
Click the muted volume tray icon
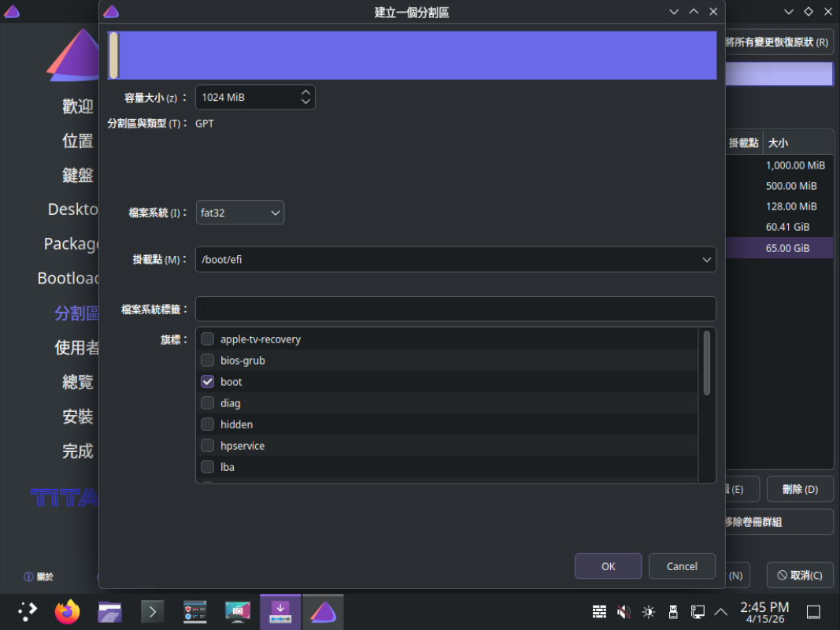pos(624,612)
